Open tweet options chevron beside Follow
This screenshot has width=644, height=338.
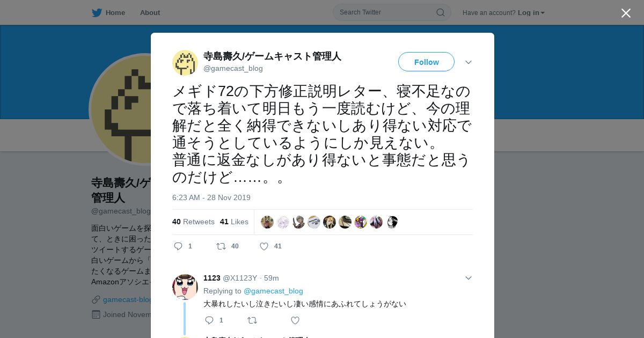(469, 62)
